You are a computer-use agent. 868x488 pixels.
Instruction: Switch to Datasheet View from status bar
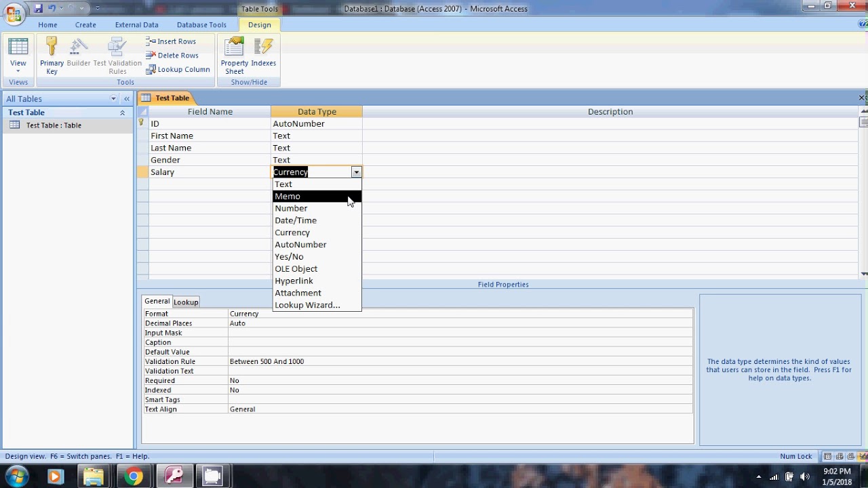827,457
